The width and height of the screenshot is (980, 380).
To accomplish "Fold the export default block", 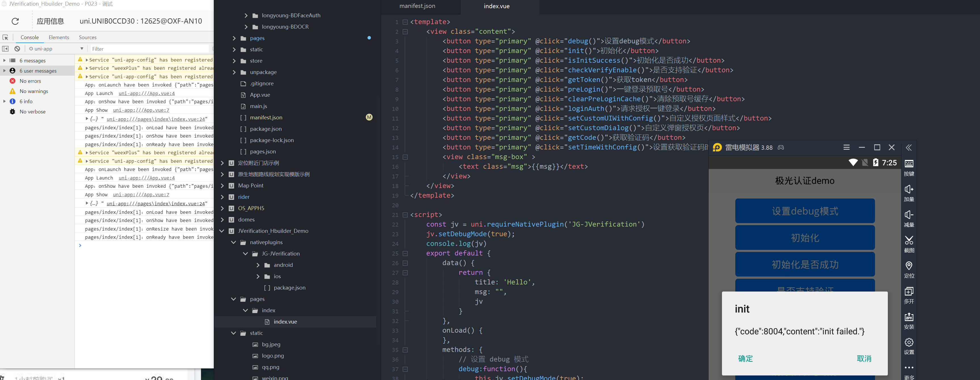I will tap(405, 253).
